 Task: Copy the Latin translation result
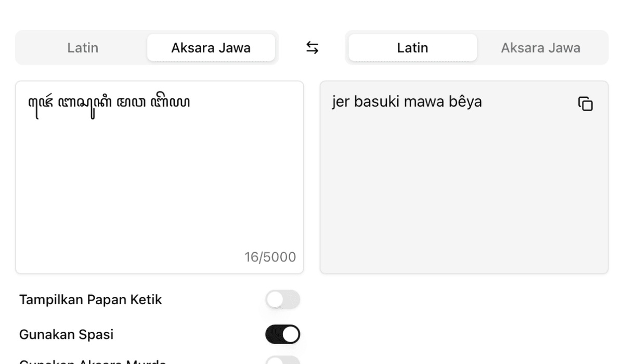(586, 103)
